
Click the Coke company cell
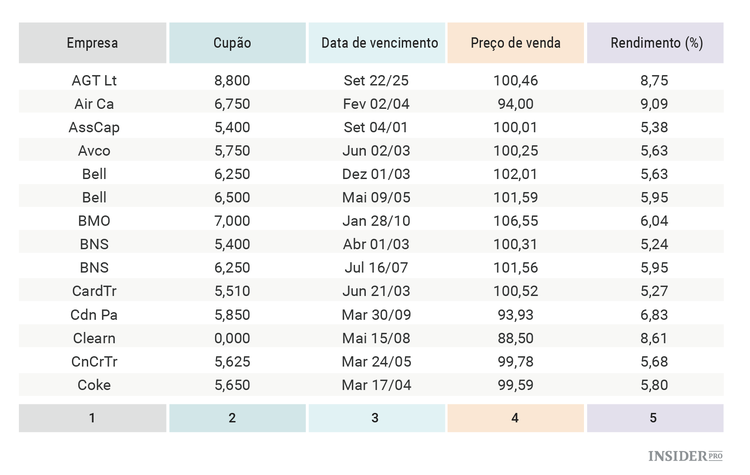point(94,385)
